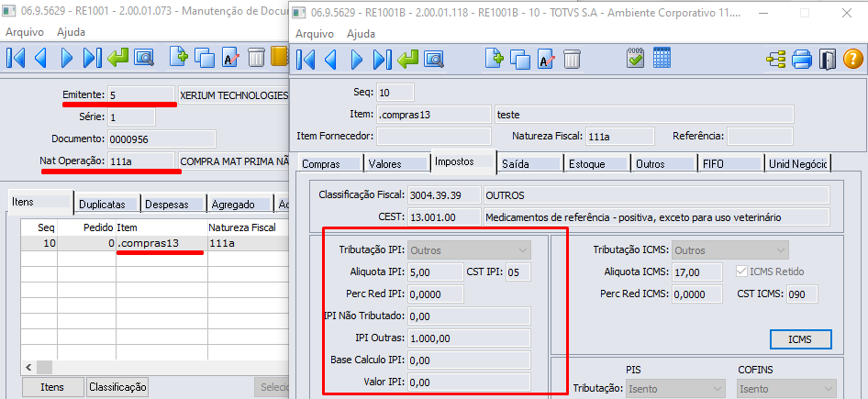This screenshot has height=399, width=868.
Task: Click the exit door icon
Action: pyautogui.click(x=827, y=58)
